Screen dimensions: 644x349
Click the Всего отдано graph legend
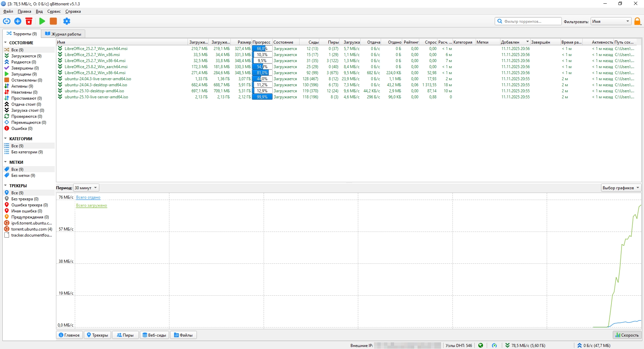point(88,197)
